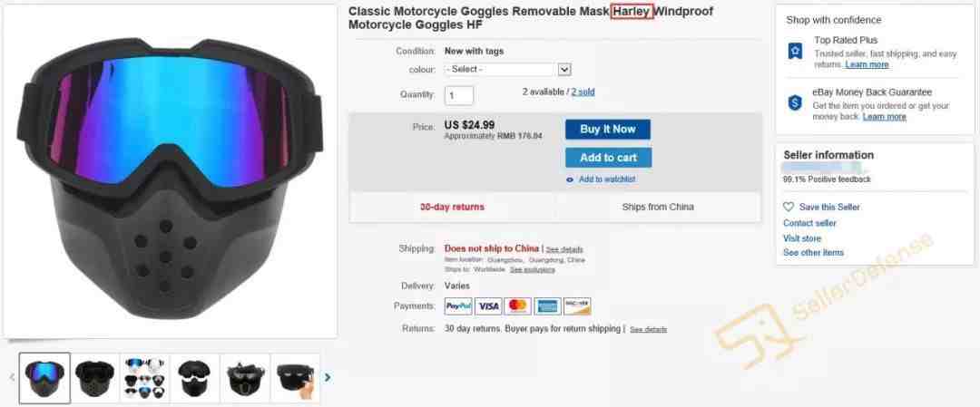This screenshot has width=980, height=407.
Task: Select the multi-color goggles collage thumbnail
Action: 144,378
